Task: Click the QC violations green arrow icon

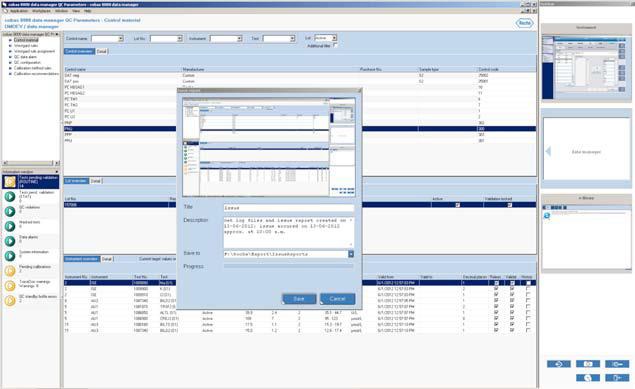Action: tap(10, 211)
